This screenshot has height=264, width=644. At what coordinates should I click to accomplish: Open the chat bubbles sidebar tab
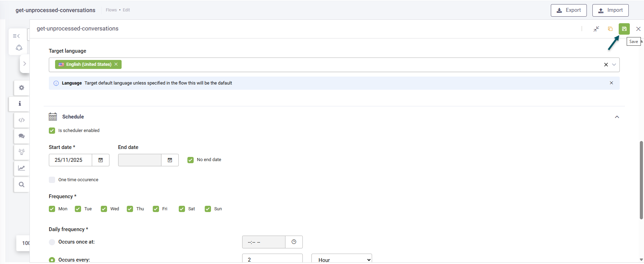(21, 136)
